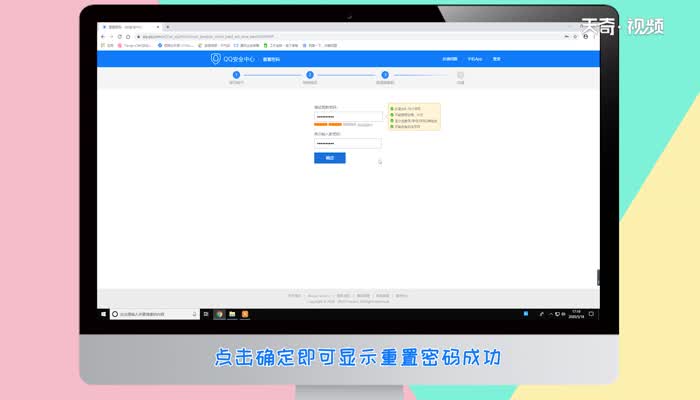700x400 pixels.
Task: Click the middle link in header right navigation
Action: (475, 59)
